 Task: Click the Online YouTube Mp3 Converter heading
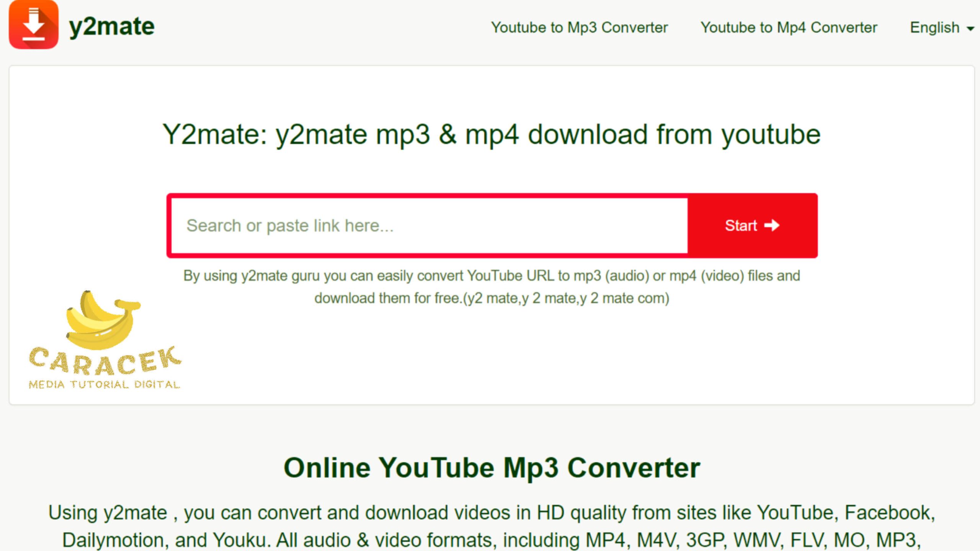point(492,468)
